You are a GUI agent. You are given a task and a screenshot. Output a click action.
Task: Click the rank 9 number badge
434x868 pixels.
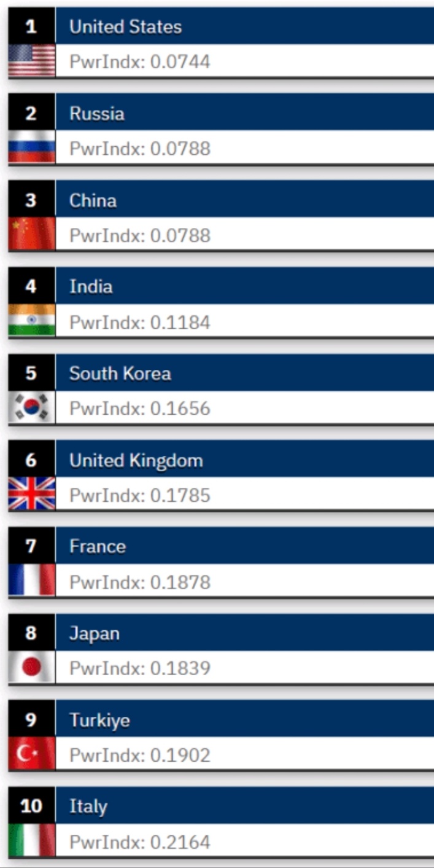[x=31, y=719]
